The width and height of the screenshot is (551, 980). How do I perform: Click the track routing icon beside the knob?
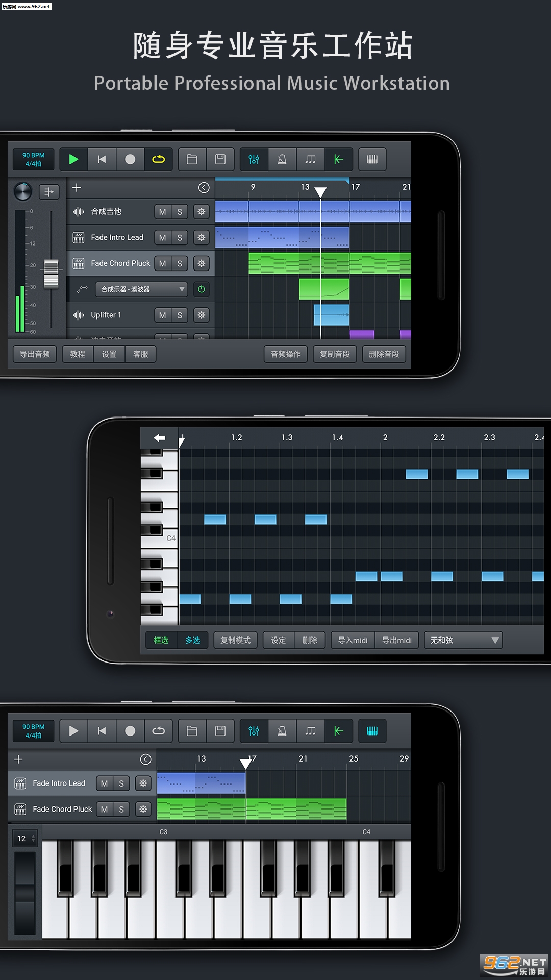click(x=49, y=192)
